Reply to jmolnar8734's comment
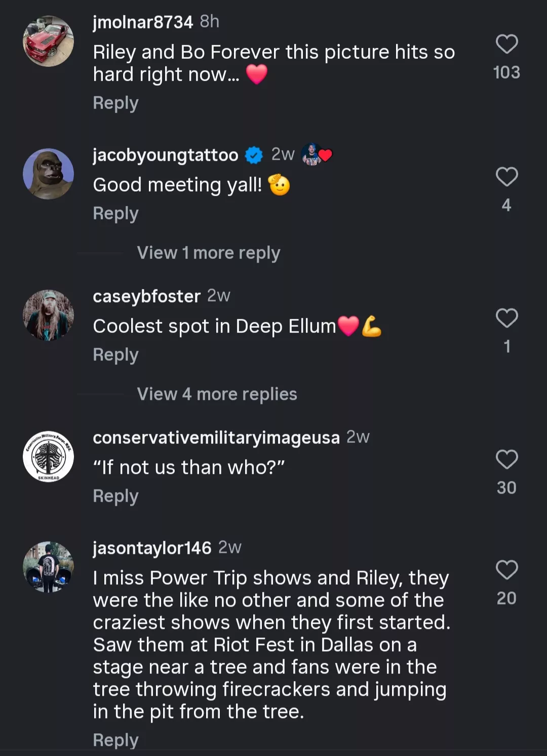This screenshot has height=756, width=547. 115,103
